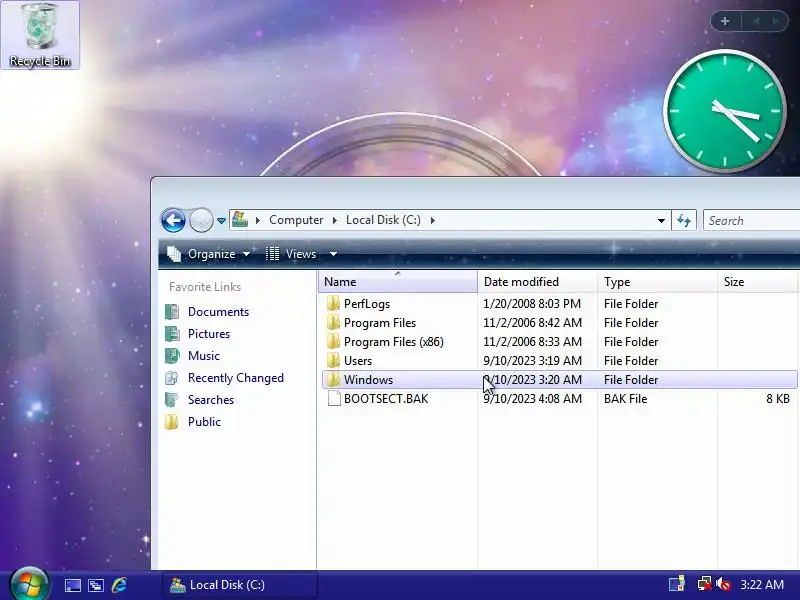800x600 pixels.
Task: Click the address bar computer icon
Action: tap(240, 220)
